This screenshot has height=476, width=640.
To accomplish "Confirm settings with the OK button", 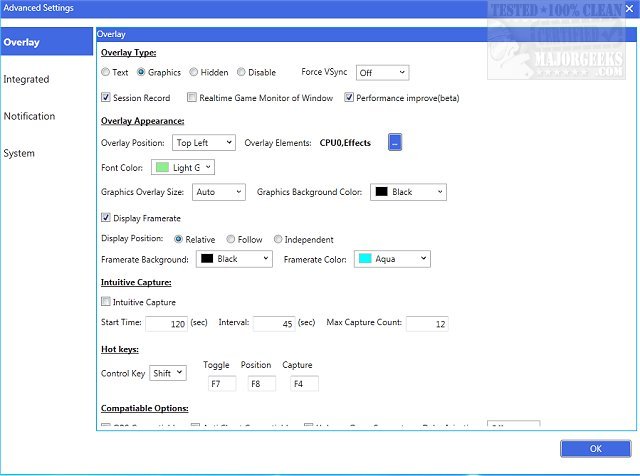I will coord(596,449).
